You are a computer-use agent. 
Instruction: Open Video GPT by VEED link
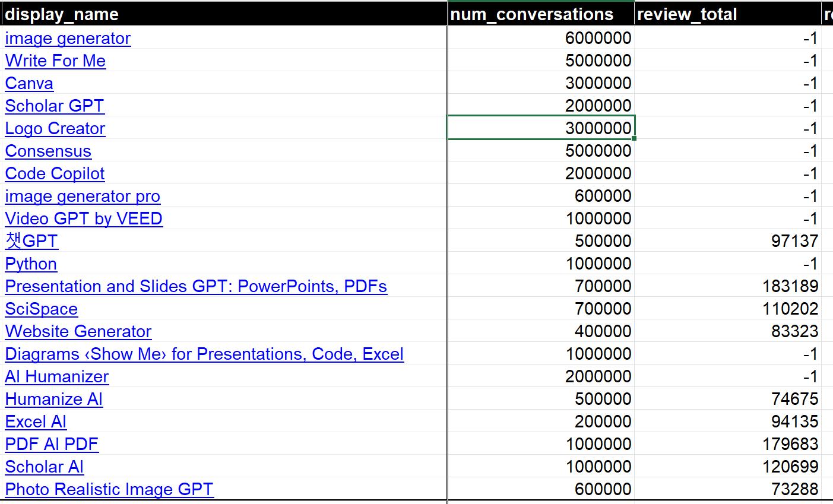tap(84, 219)
